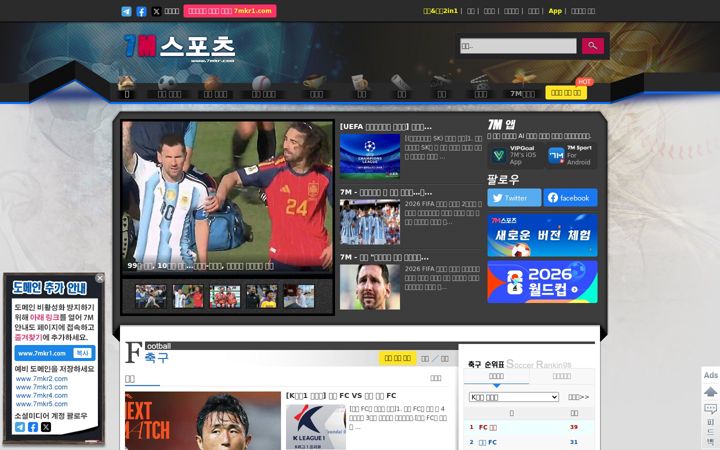This screenshot has width=720, height=450.
Task: Click the HOT badge on the yellow nav button
Action: coord(585,81)
